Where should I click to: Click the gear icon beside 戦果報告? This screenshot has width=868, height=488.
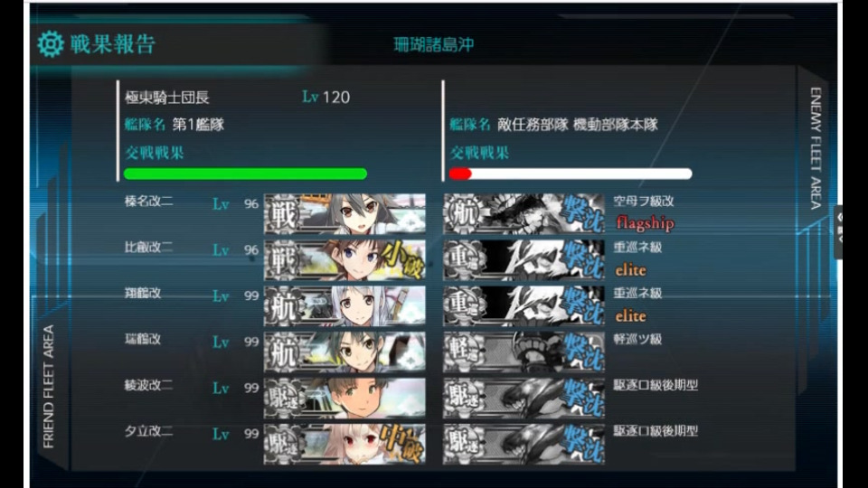(x=51, y=44)
